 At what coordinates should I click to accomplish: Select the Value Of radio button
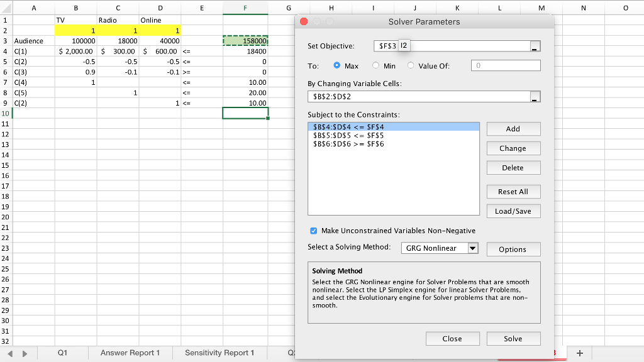pyautogui.click(x=411, y=66)
